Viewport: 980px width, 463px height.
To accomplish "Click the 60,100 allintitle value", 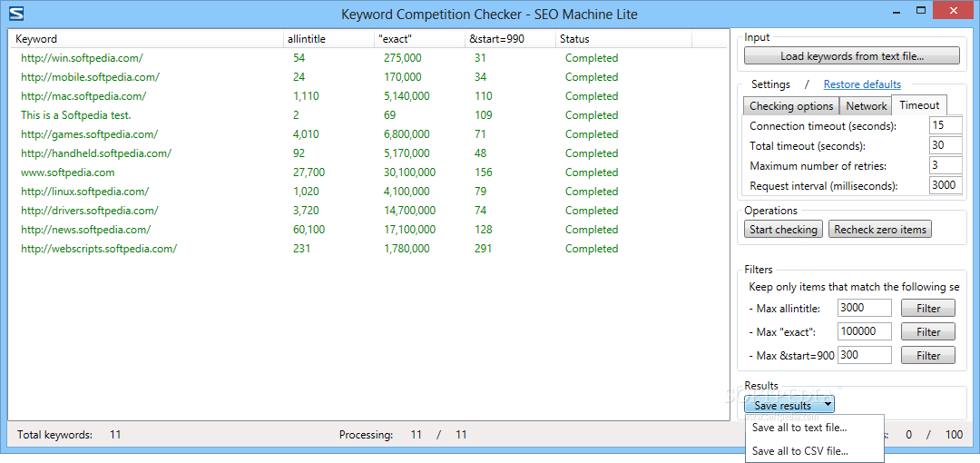I will click(309, 230).
